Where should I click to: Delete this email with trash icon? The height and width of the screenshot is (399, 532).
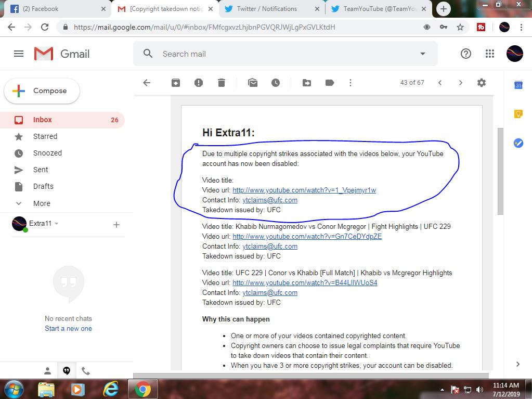221,83
